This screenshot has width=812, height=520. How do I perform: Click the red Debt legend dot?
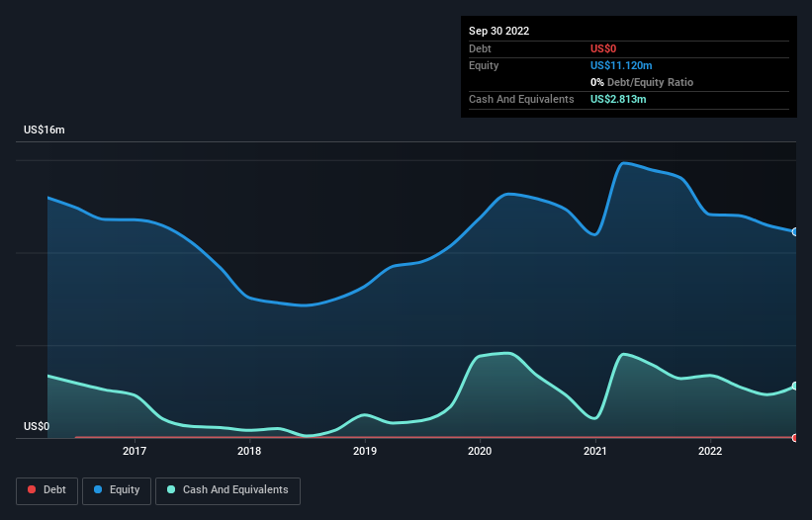(32, 489)
